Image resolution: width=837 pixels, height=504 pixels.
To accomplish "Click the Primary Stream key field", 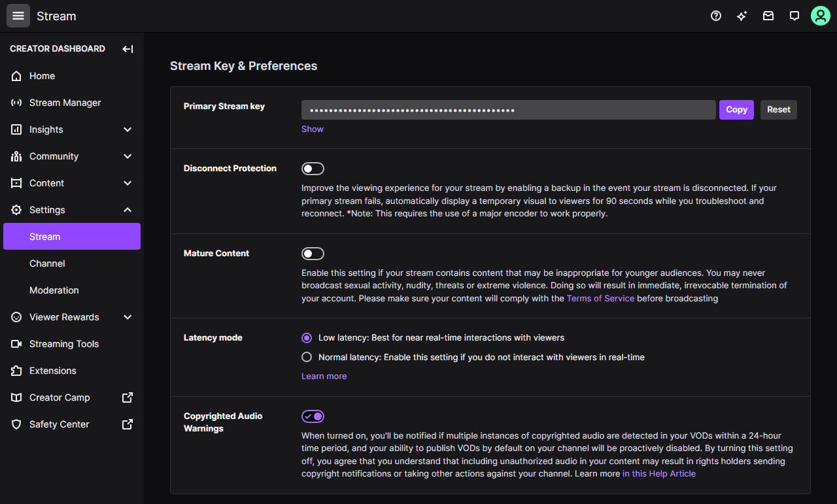I will point(508,110).
